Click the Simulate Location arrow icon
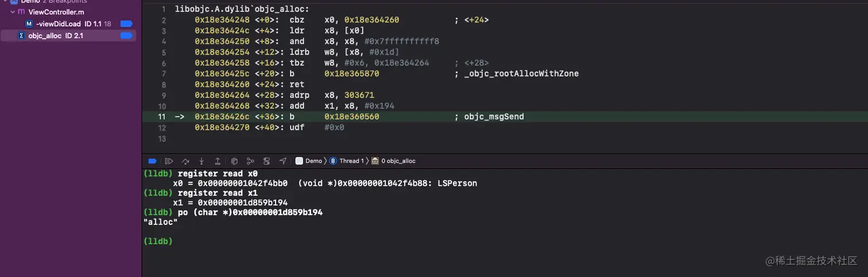Viewport: 868px width, 277px height. click(283, 161)
